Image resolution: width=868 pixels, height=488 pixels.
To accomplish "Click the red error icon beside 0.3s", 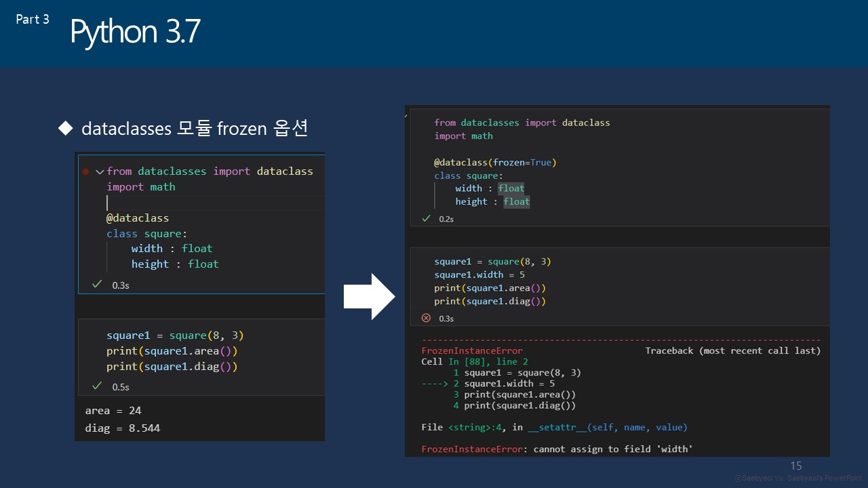I will coord(426,317).
